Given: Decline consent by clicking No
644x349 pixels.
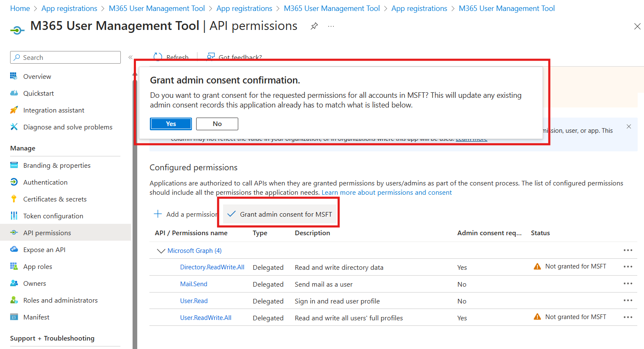Looking at the screenshot, I should tap(217, 124).
